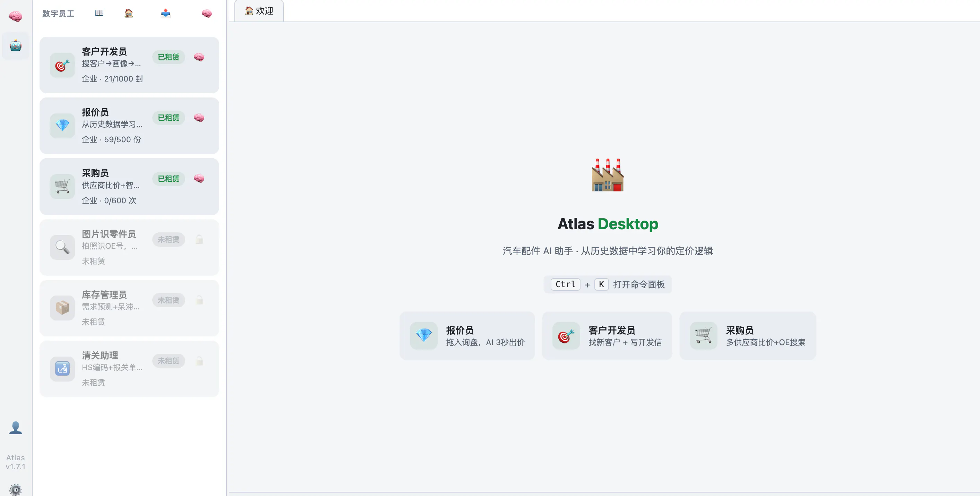Open the robot digital employees panel icon
Viewport: 980px width, 496px height.
click(x=16, y=46)
